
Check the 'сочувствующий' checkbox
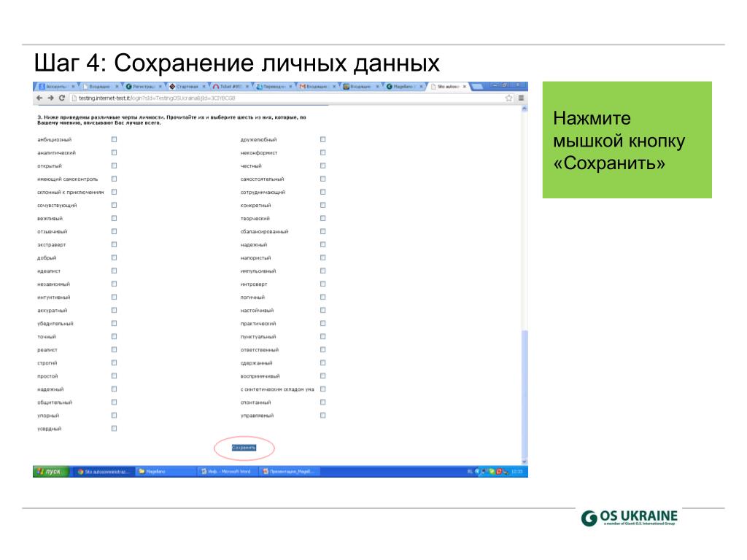[115, 205]
